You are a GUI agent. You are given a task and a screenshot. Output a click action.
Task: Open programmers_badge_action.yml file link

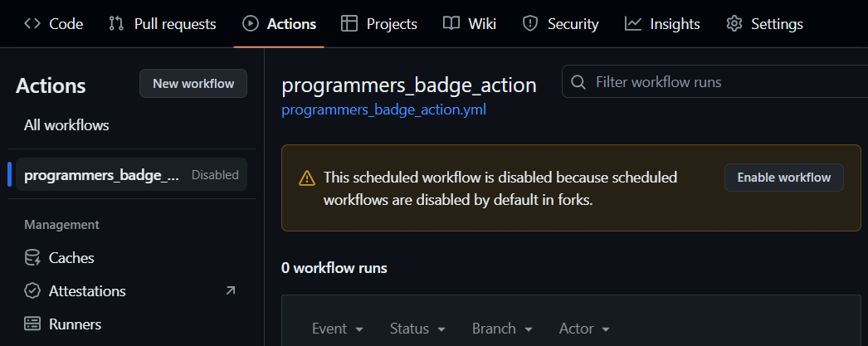pyautogui.click(x=383, y=110)
